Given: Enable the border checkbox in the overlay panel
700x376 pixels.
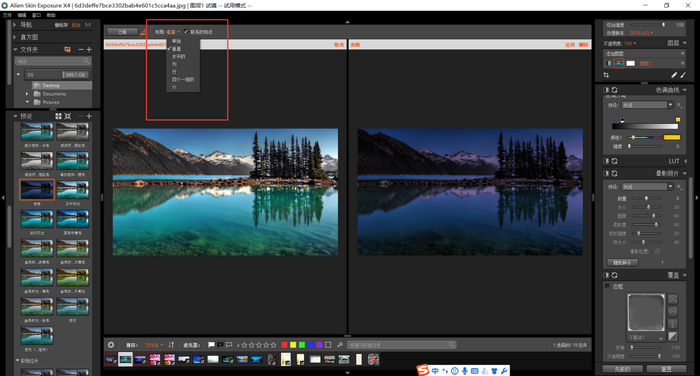Looking at the screenshot, I should click(607, 286).
